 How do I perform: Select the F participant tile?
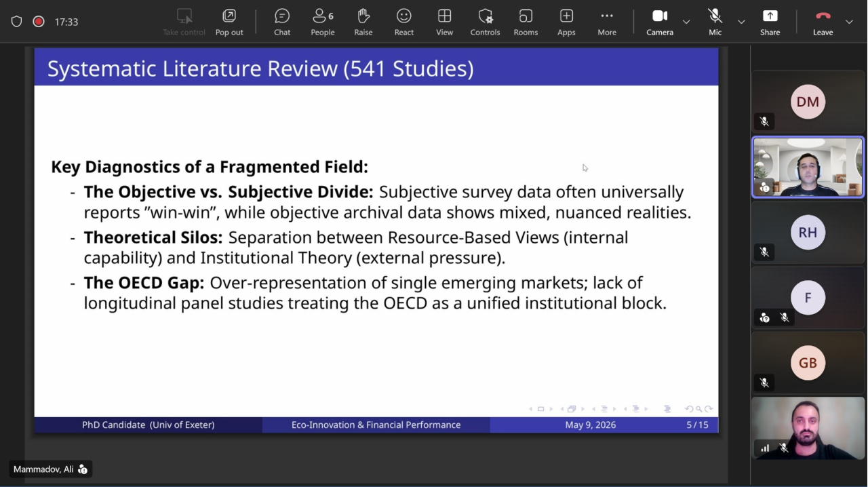pyautogui.click(x=808, y=297)
